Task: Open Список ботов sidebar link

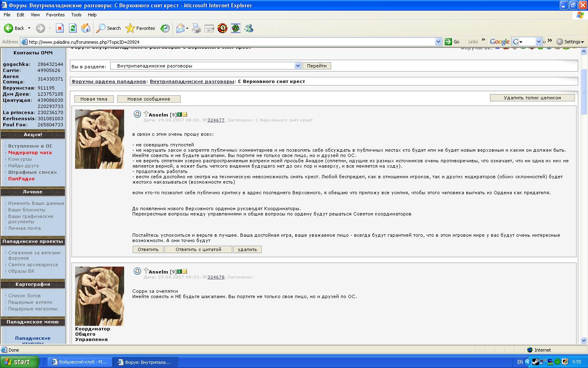Action: pyautogui.click(x=24, y=296)
